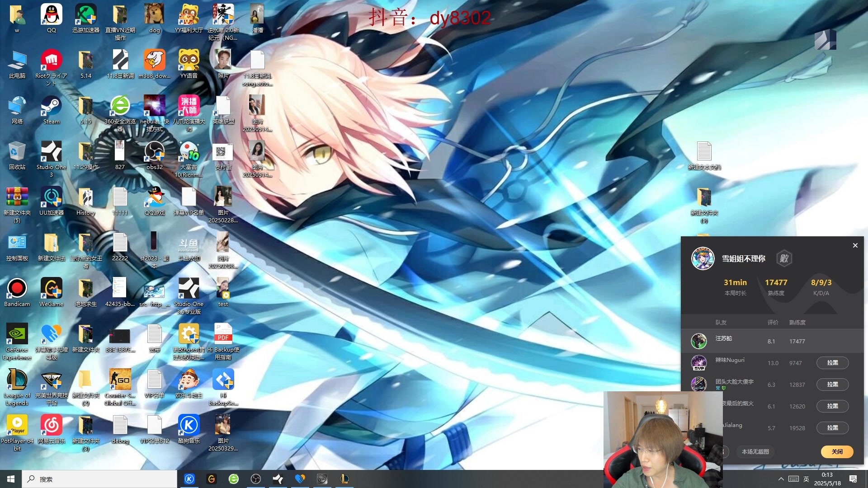Launch the League of Legends shortcut
The image size is (868, 488).
click(17, 387)
